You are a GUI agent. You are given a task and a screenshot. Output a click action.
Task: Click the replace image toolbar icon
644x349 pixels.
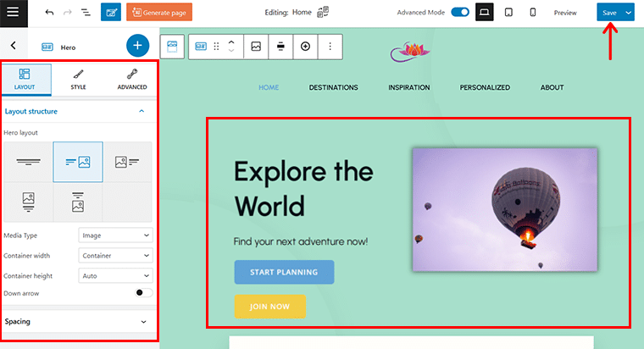(256, 47)
